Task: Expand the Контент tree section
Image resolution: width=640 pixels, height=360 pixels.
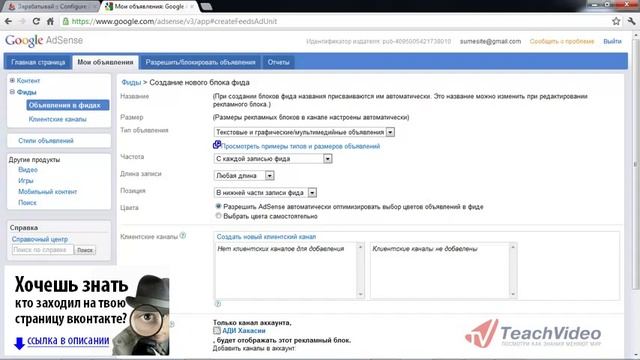Action: pyautogui.click(x=12, y=80)
